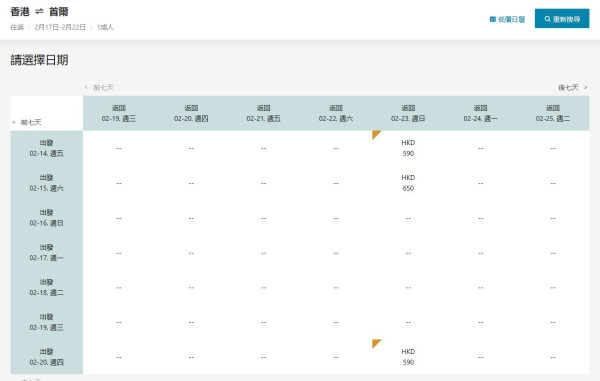Click the -- cell for departure 02-18, return 02-21
Image resolution: width=600 pixels, height=381 pixels.
tap(264, 288)
